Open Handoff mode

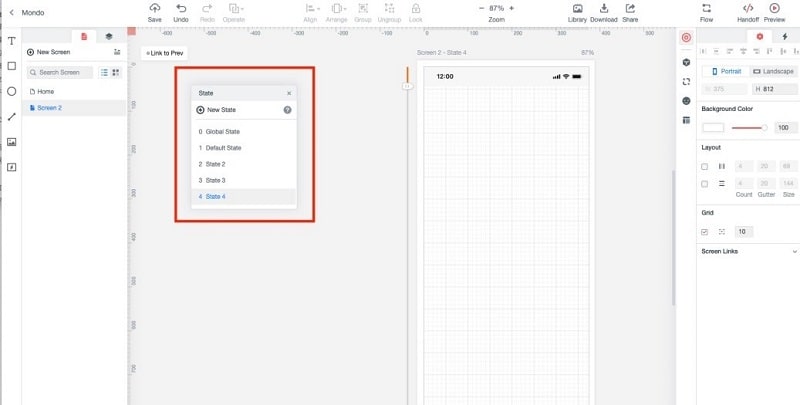click(x=748, y=8)
